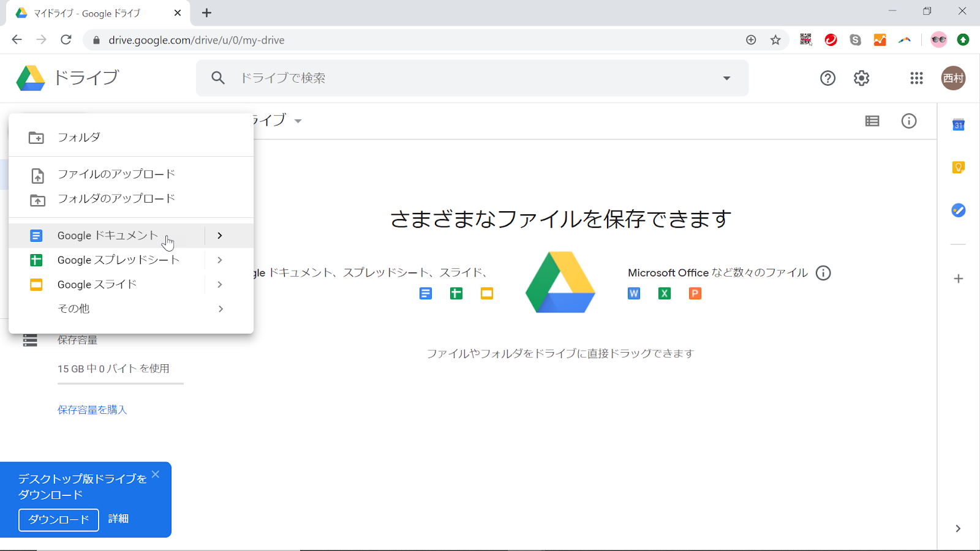
Task: Click info icon beside Microsoft Office text
Action: coord(823,273)
